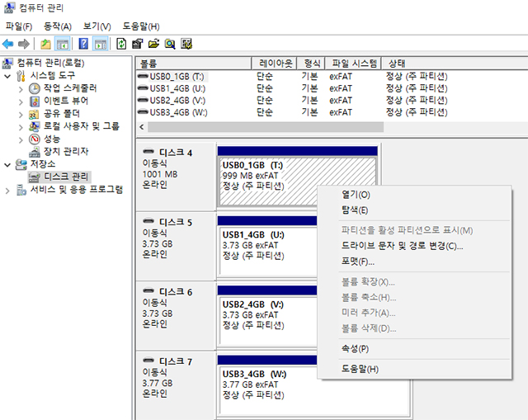
Task: Click the 서비스 및 응용 프로그램 icon
Action: point(21,190)
